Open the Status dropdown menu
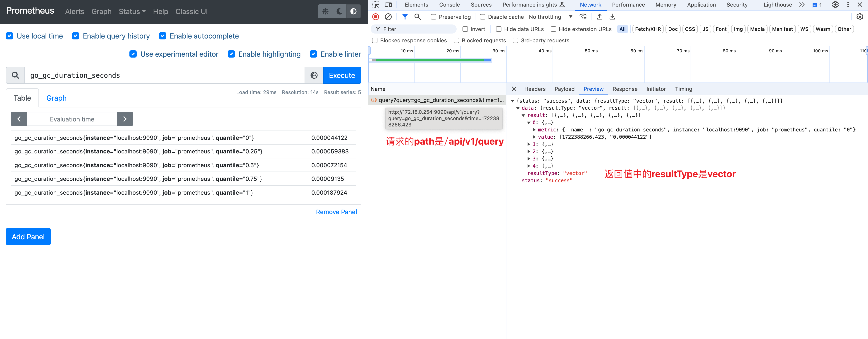 (x=132, y=12)
